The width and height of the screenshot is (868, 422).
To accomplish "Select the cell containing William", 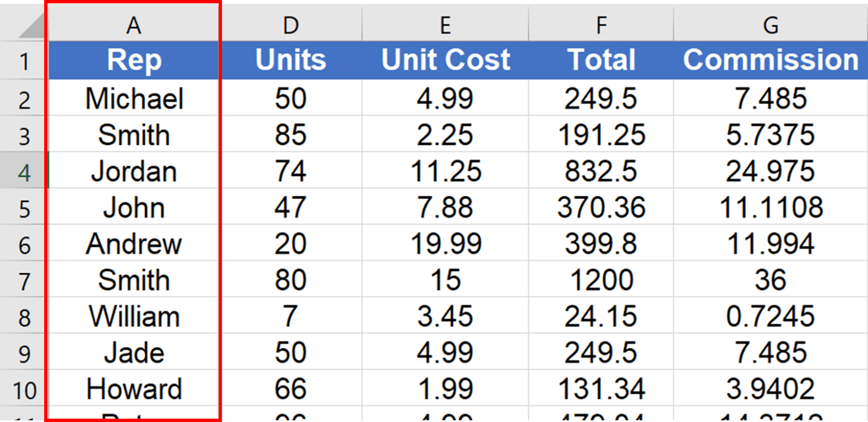I will click(134, 316).
